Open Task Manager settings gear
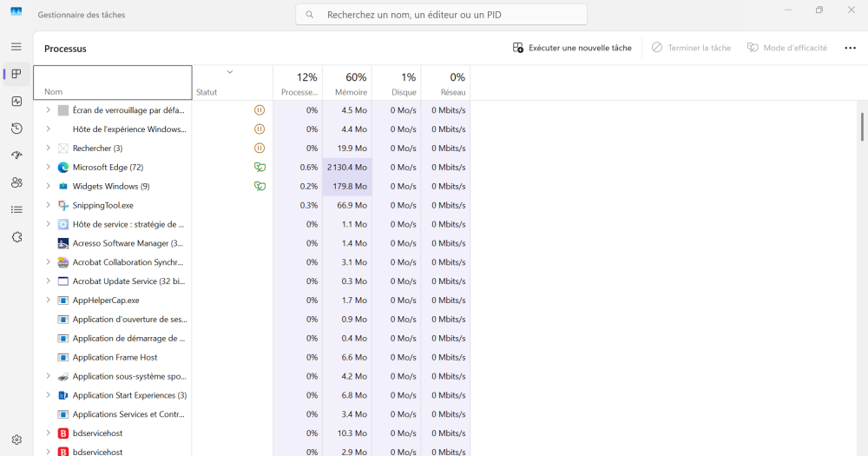 pos(16,439)
